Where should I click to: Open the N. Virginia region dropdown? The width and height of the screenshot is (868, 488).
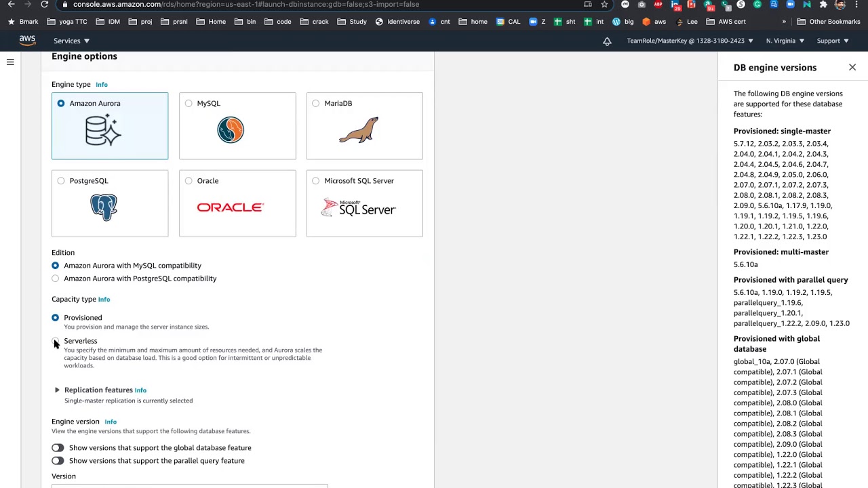(x=785, y=41)
